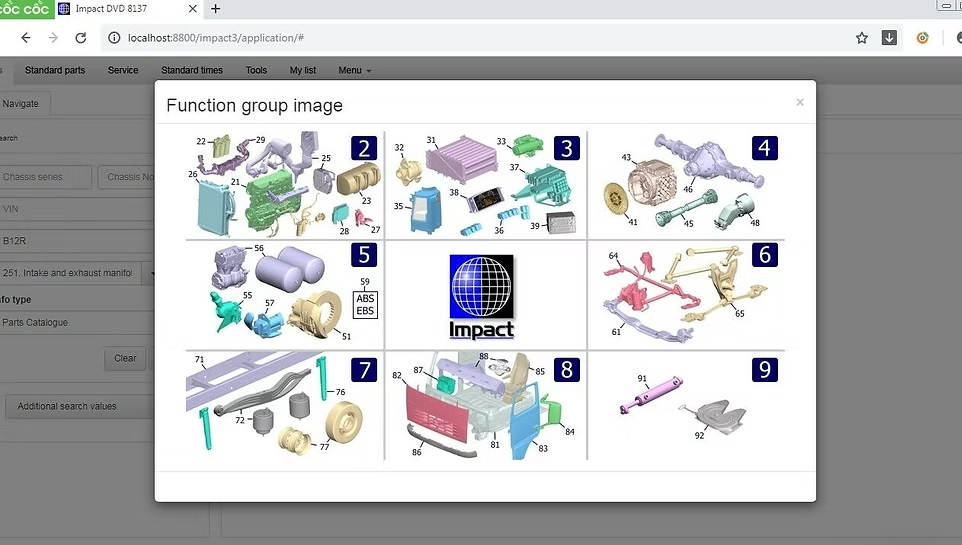Image resolution: width=962 pixels, height=545 pixels.
Task: Choose function group 5 brakes image
Action: coord(285,295)
